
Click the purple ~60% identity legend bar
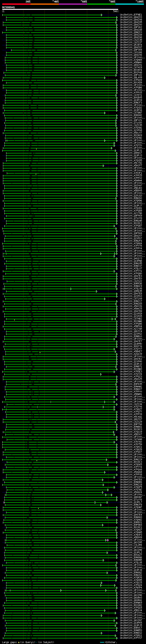73,4
